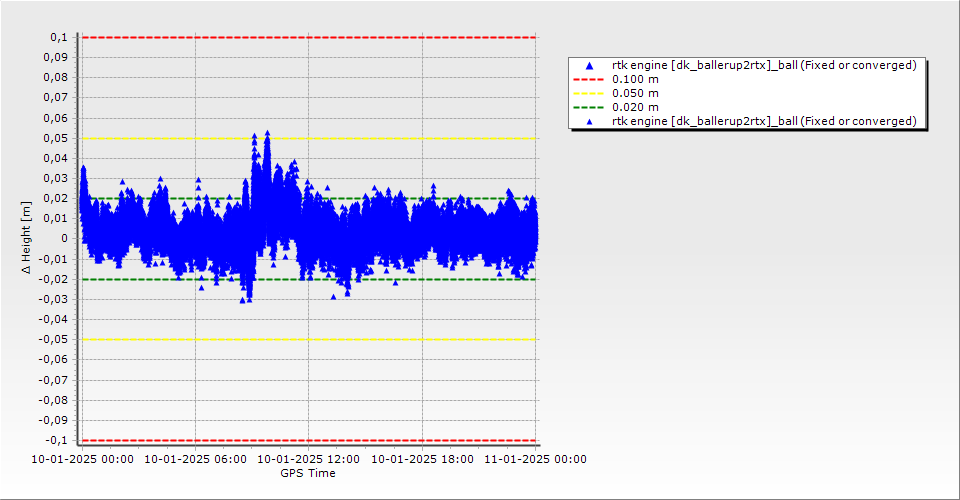Click the first "rtk engine" legend entry text
The width and height of the screenshot is (960, 500).
point(764,65)
